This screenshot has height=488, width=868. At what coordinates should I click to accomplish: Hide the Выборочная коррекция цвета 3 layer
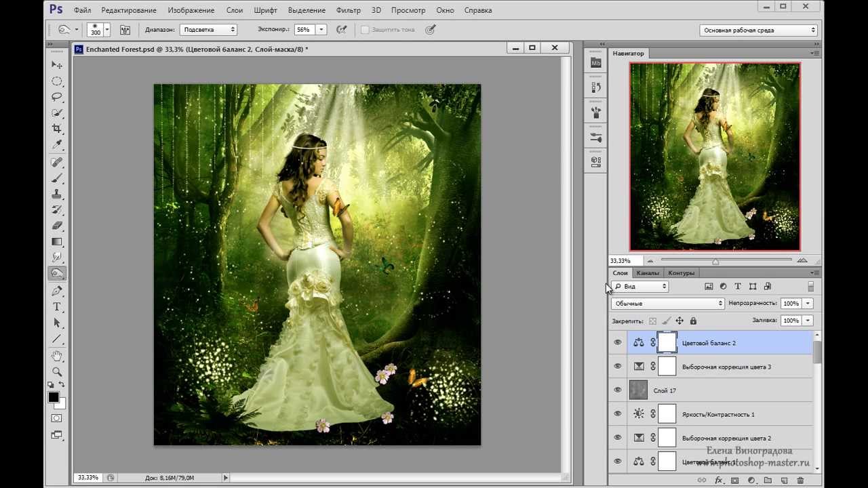[x=617, y=367]
